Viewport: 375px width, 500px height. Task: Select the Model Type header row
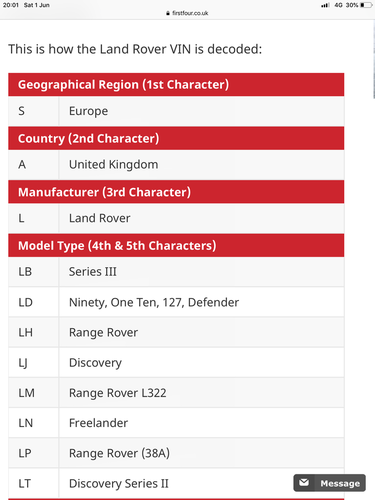[x=176, y=246]
